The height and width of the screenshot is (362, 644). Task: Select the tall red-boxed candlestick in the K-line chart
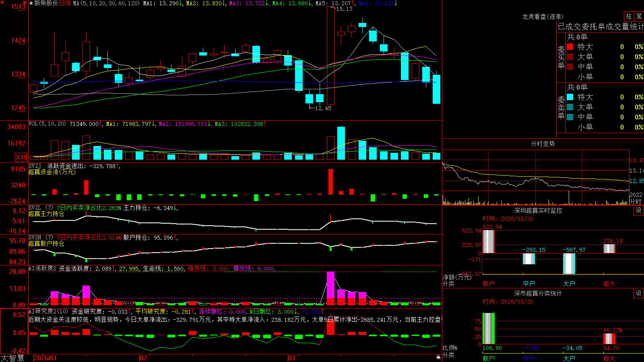330,56
